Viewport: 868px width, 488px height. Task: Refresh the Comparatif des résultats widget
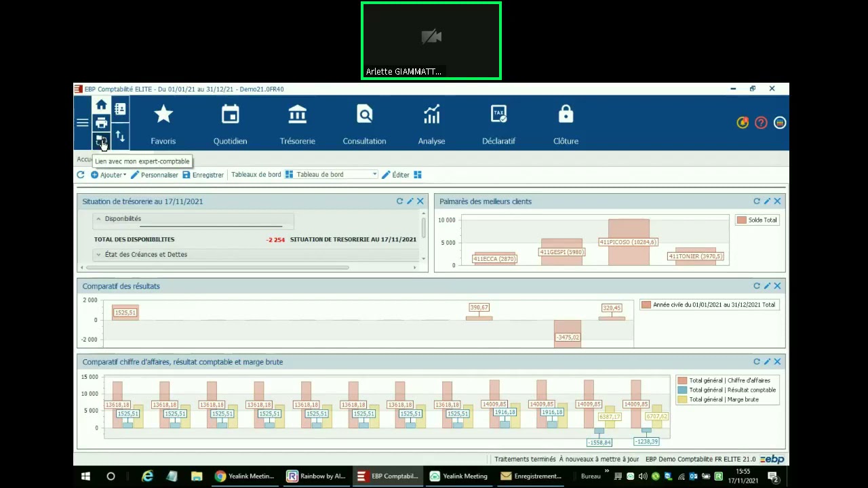(757, 286)
